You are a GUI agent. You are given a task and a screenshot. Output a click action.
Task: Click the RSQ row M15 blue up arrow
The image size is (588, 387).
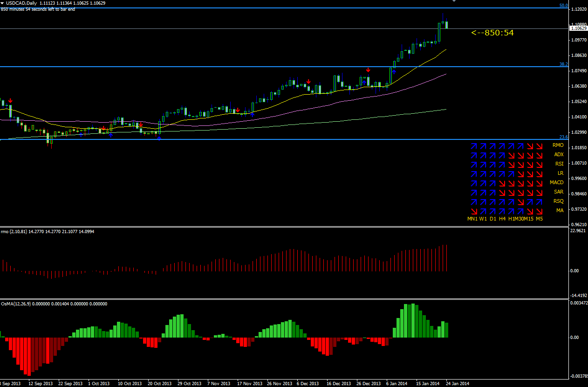pos(530,202)
